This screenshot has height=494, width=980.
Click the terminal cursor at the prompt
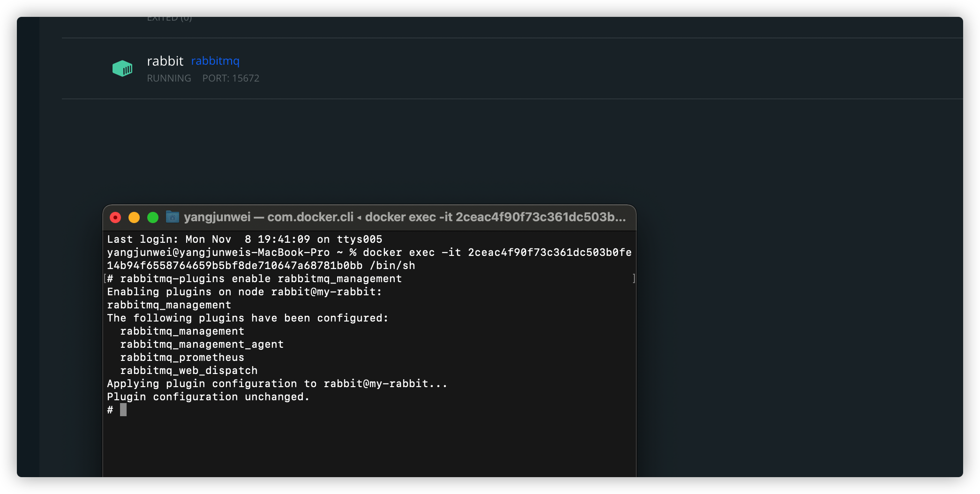coord(123,410)
